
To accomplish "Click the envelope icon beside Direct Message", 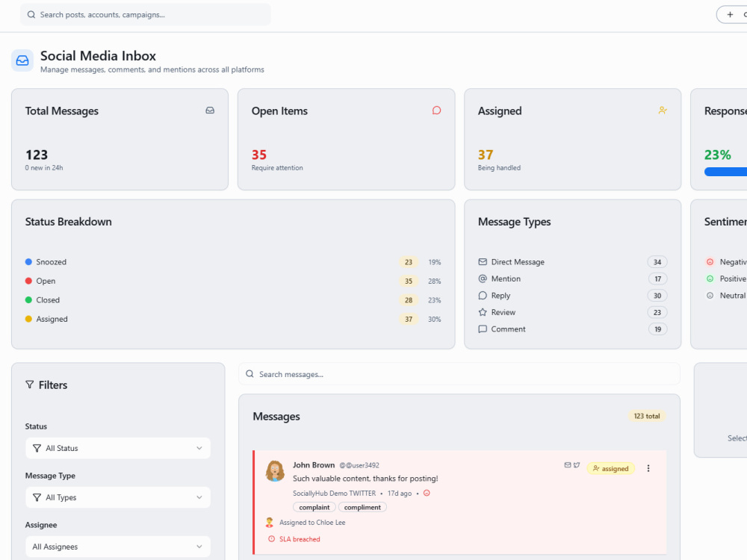I will point(483,262).
